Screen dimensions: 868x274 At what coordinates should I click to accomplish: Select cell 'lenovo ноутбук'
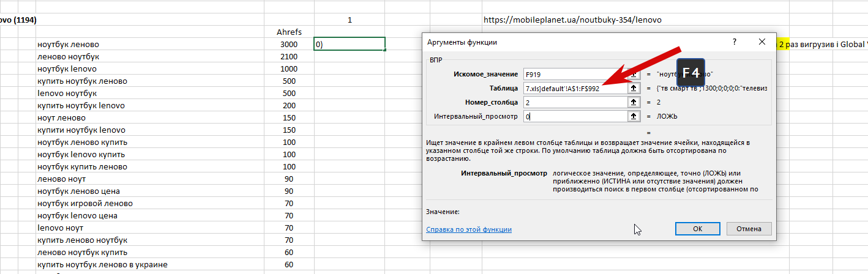pos(150,93)
